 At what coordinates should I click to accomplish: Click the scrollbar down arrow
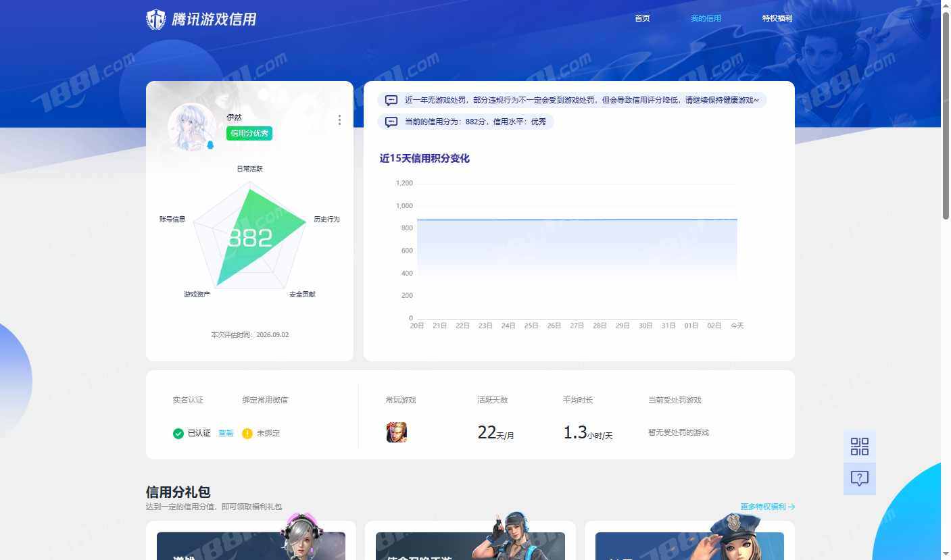coord(946,555)
